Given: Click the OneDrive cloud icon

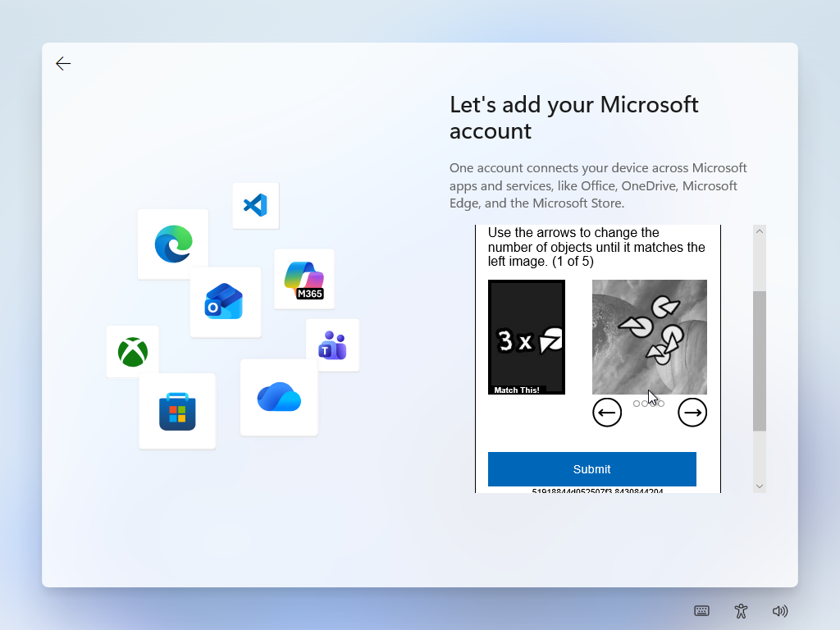Looking at the screenshot, I should [279, 396].
